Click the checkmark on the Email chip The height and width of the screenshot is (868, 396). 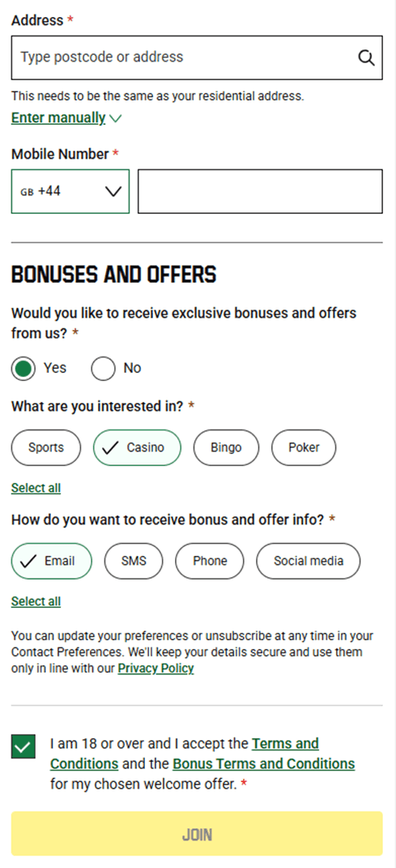pyautogui.click(x=28, y=562)
